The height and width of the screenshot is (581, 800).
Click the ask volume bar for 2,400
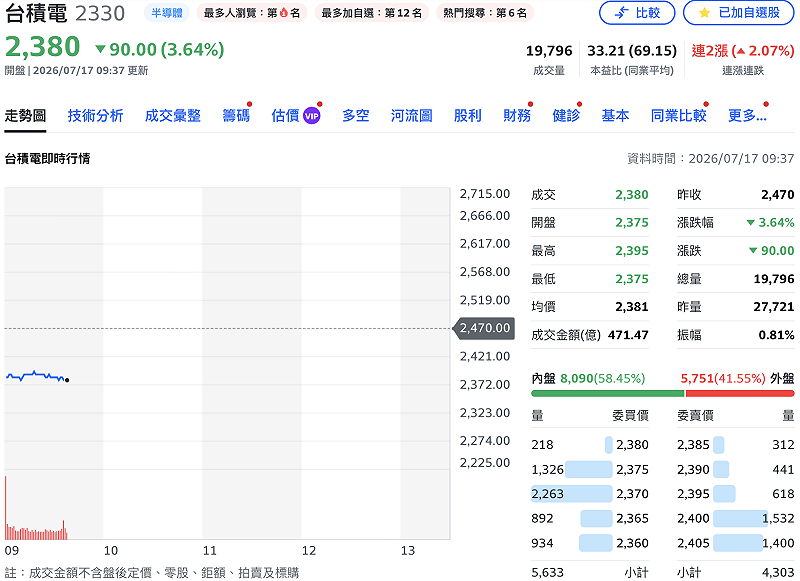coord(740,518)
